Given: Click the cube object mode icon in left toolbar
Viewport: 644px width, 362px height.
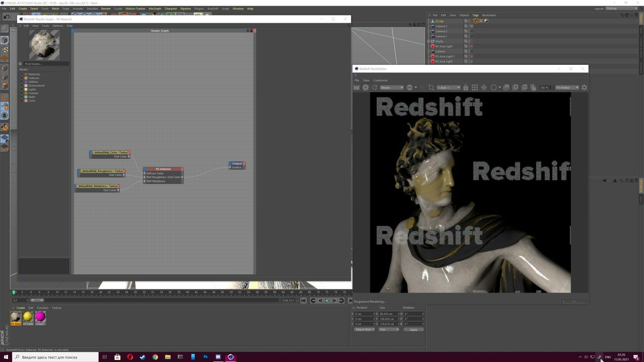Looking at the screenshot, I should point(5,40).
